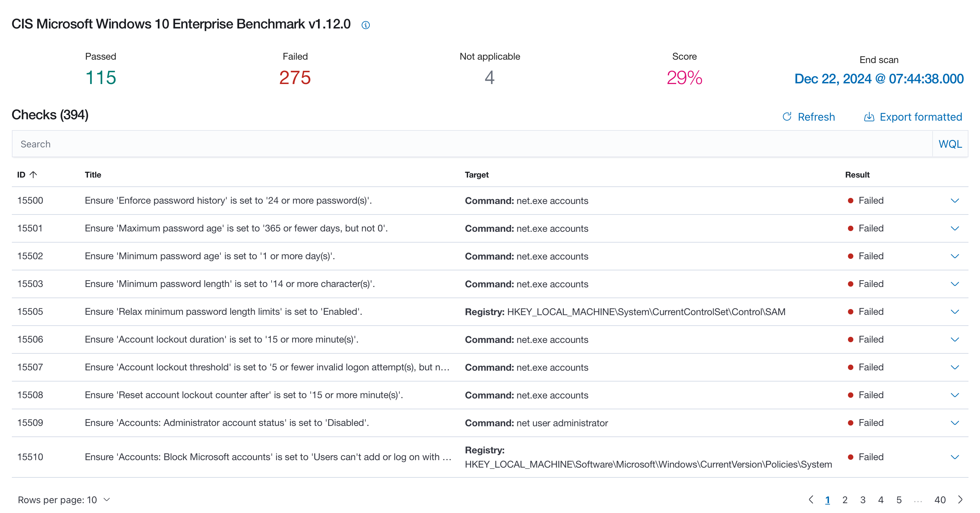Screen dimensions: 980x513
Task: Click the 'Minimum password length' check title
Action: [230, 284]
